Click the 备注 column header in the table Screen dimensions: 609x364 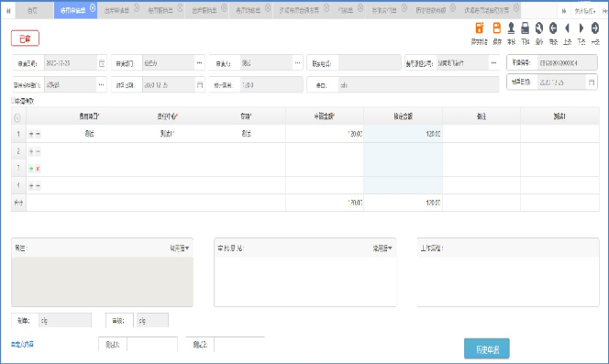pyautogui.click(x=482, y=116)
